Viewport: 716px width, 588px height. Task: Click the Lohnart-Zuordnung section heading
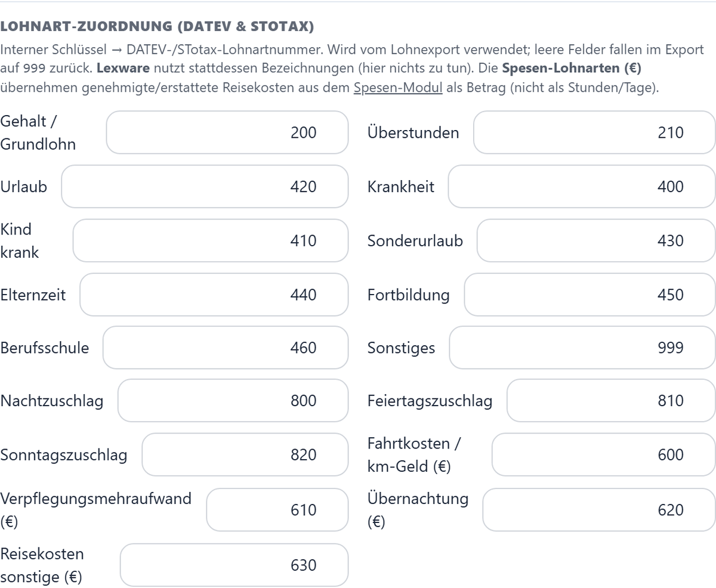coord(157,27)
